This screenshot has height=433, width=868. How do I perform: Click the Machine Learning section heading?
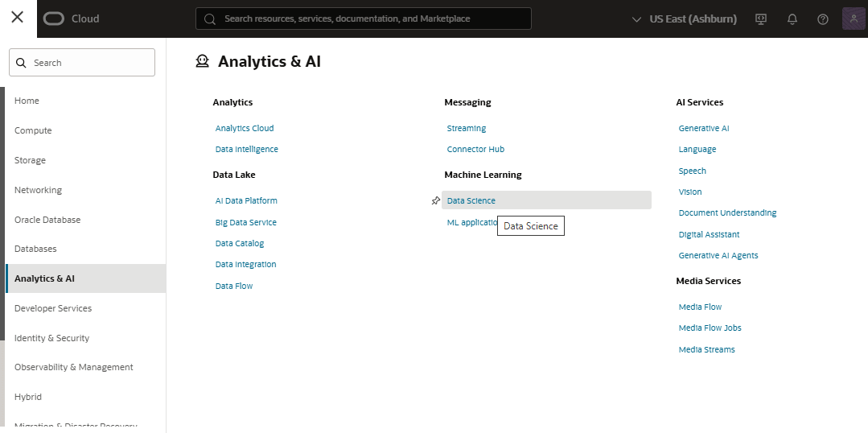point(483,175)
